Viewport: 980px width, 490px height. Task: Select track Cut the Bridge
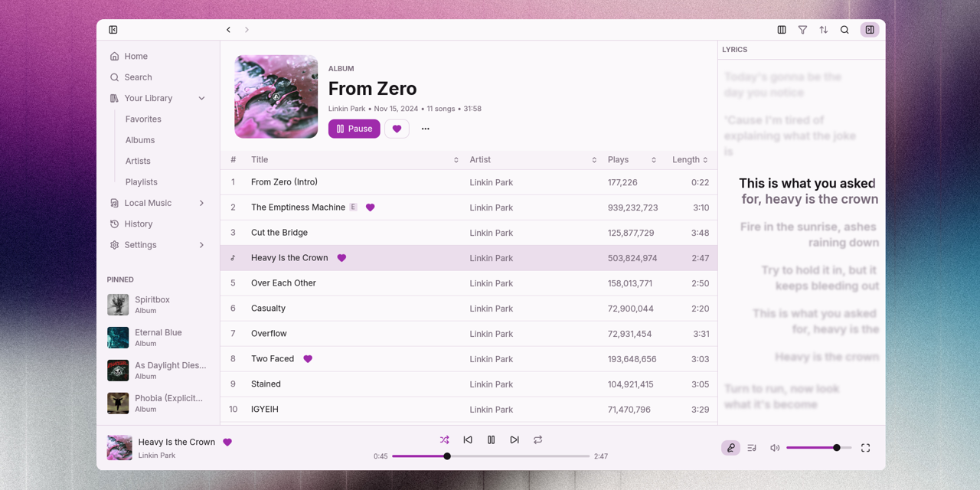[x=469, y=233]
